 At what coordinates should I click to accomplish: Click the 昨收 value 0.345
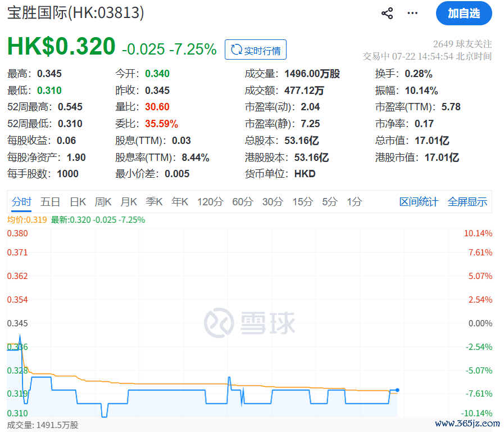point(157,91)
